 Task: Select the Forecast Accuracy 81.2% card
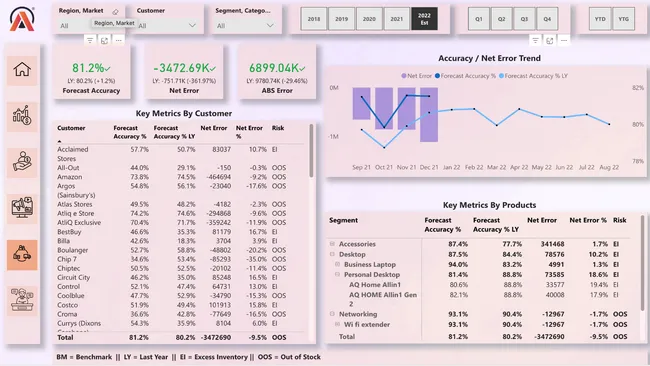pyautogui.click(x=91, y=72)
